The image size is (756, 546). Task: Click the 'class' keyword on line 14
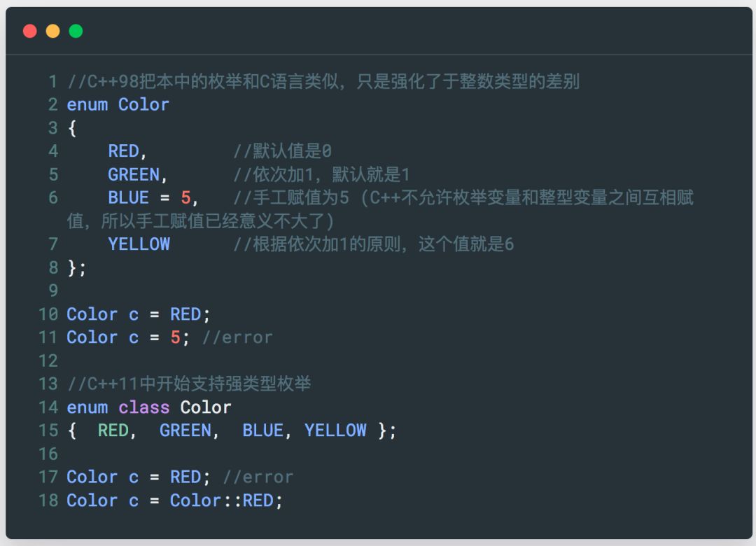(144, 407)
